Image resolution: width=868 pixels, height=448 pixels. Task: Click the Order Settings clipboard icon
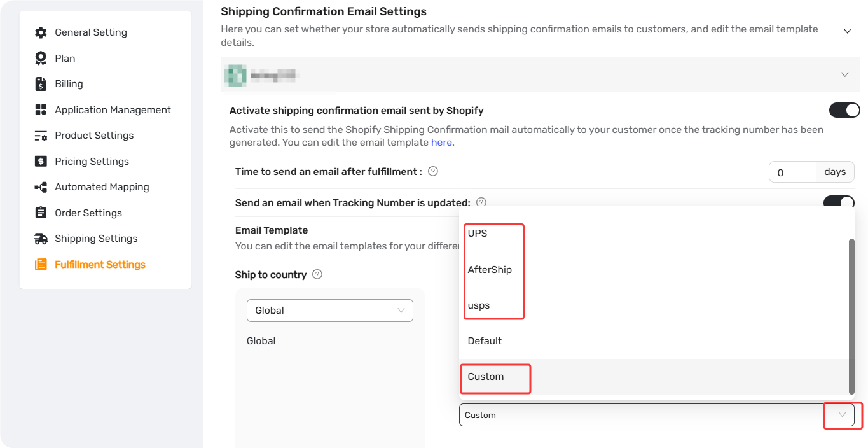pos(41,213)
